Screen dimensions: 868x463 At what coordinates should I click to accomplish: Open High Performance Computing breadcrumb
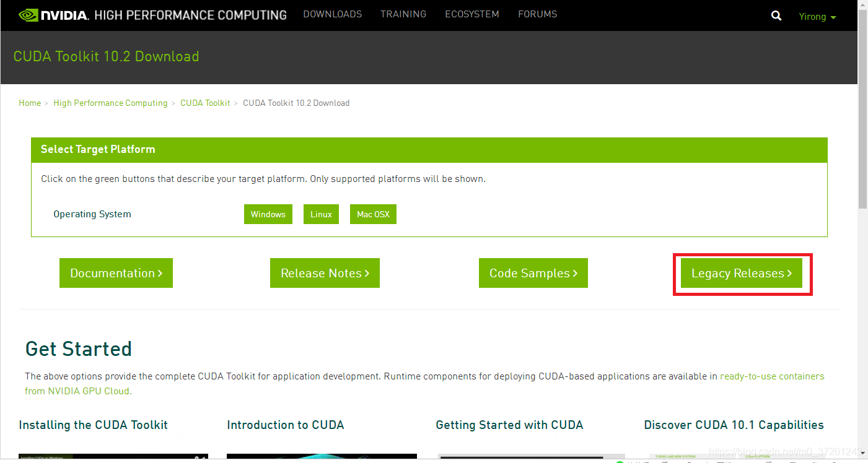point(110,103)
